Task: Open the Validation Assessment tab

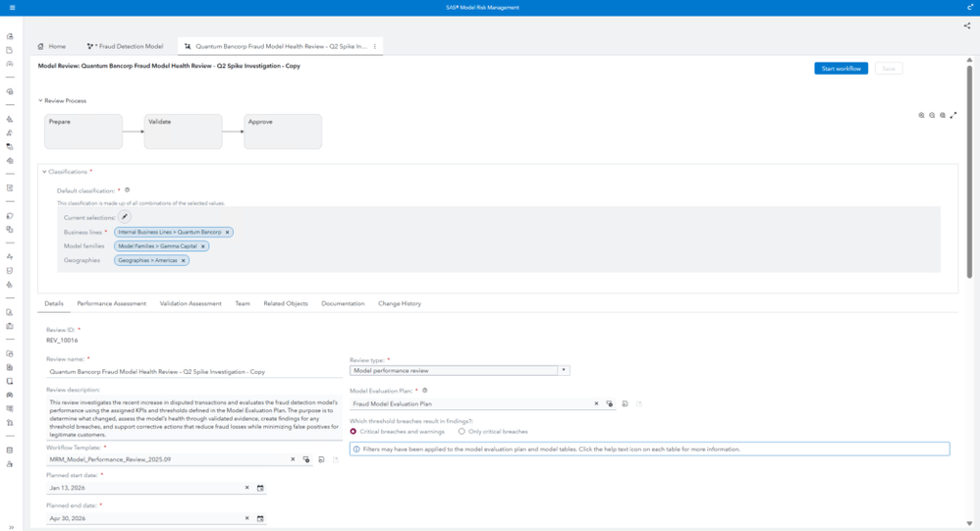Action: coord(191,303)
